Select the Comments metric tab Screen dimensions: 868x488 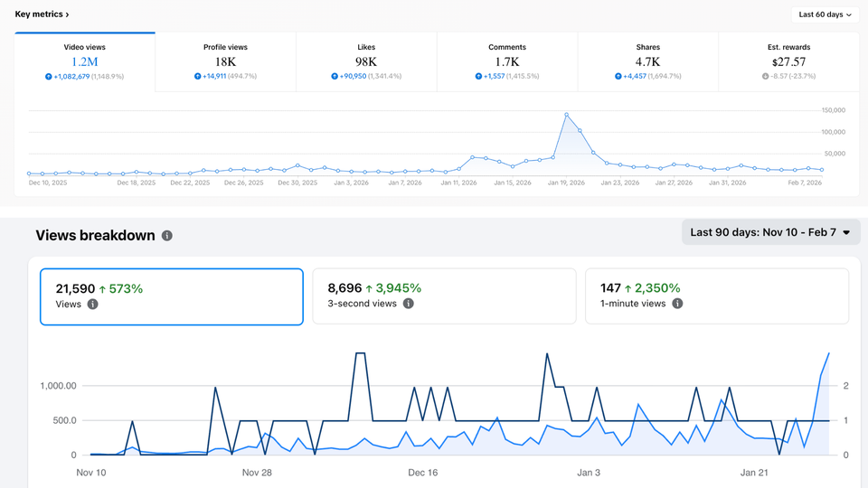(x=506, y=61)
